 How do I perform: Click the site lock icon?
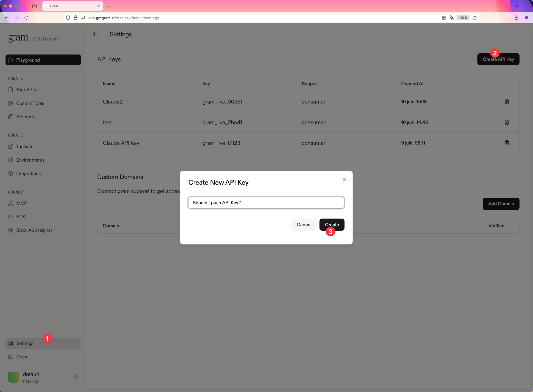tap(76, 18)
